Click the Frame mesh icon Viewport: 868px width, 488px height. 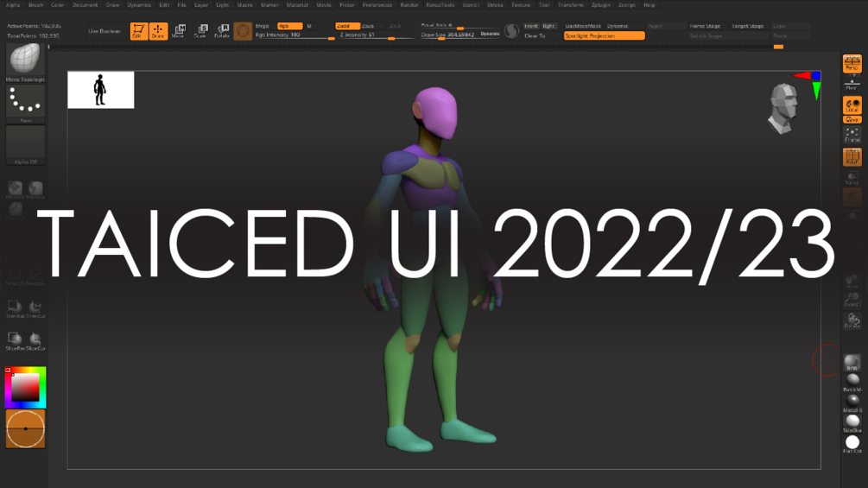(x=852, y=135)
